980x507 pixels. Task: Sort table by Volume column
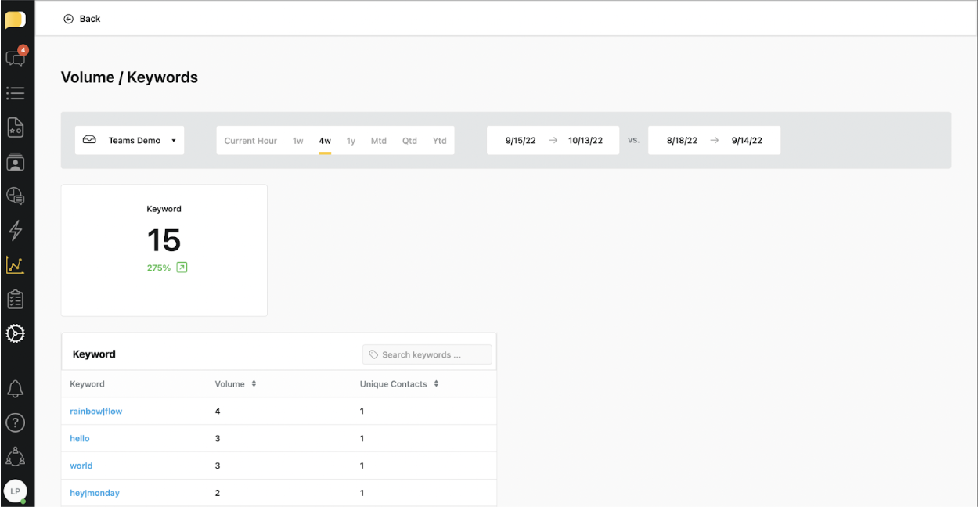coord(236,384)
